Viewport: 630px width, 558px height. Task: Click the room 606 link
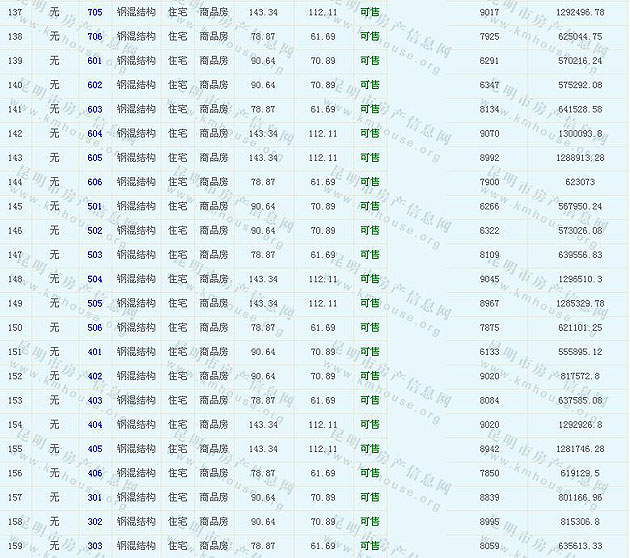pyautogui.click(x=95, y=182)
